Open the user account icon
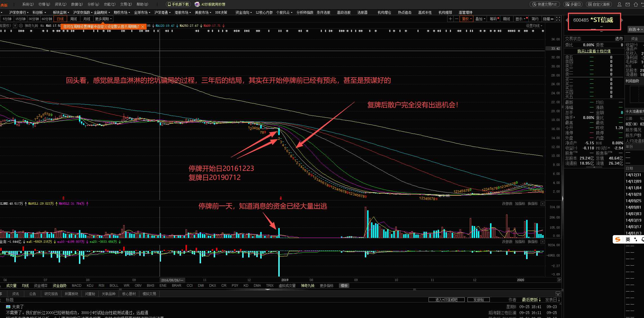This screenshot has height=318, width=644. point(619,4)
